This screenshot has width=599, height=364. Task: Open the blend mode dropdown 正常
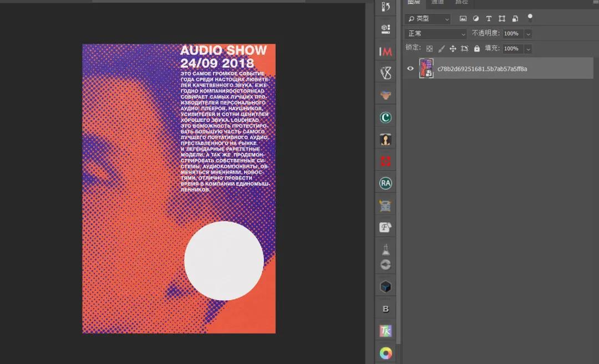pos(436,34)
